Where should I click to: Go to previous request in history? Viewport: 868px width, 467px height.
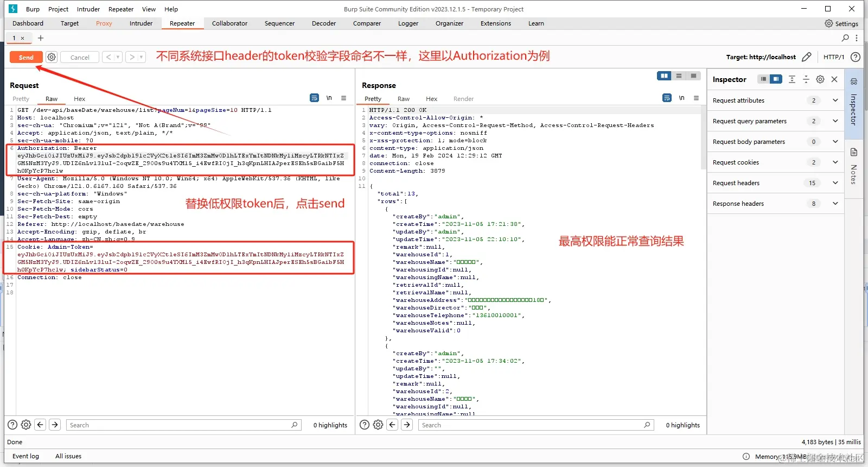click(x=108, y=57)
